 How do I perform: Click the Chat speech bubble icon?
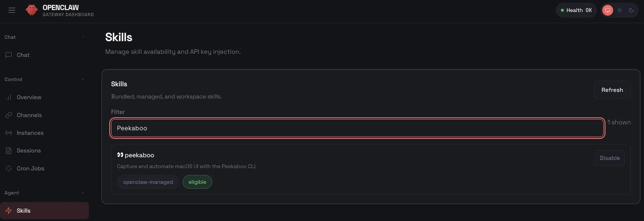click(x=9, y=55)
